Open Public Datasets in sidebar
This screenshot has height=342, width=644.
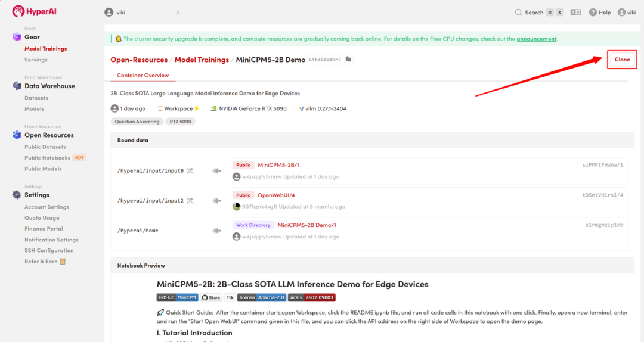coord(45,147)
